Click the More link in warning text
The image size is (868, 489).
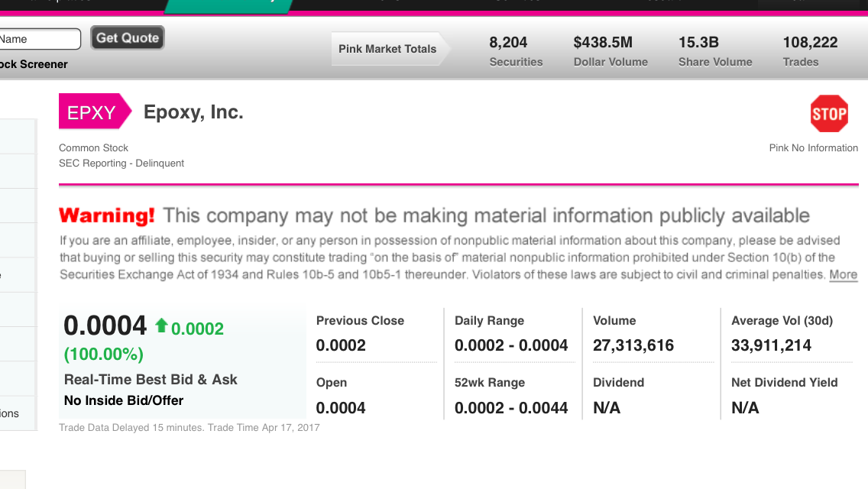coord(843,275)
